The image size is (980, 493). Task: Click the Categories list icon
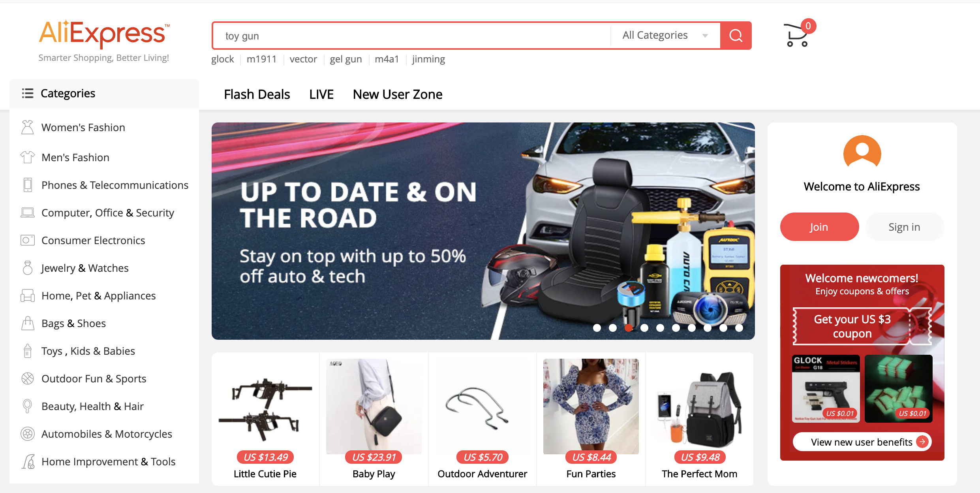pos(27,93)
